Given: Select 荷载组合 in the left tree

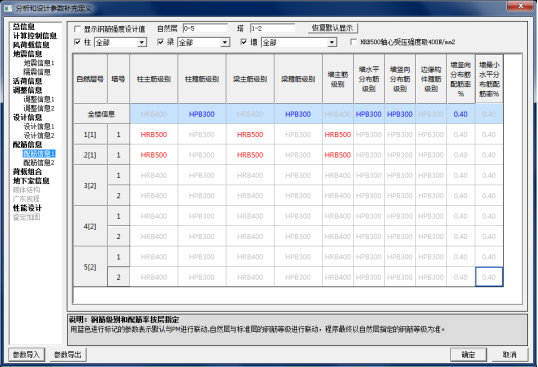Looking at the screenshot, I should pos(27,172).
